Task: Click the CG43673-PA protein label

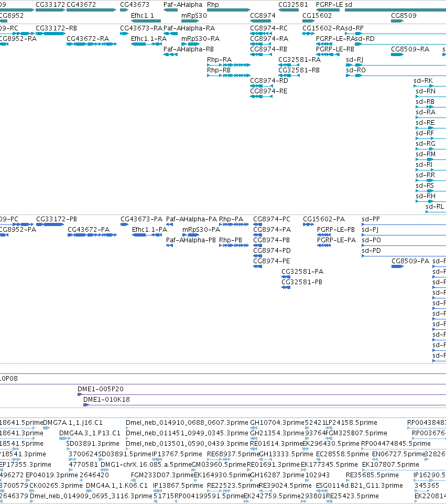Action: tap(142, 219)
